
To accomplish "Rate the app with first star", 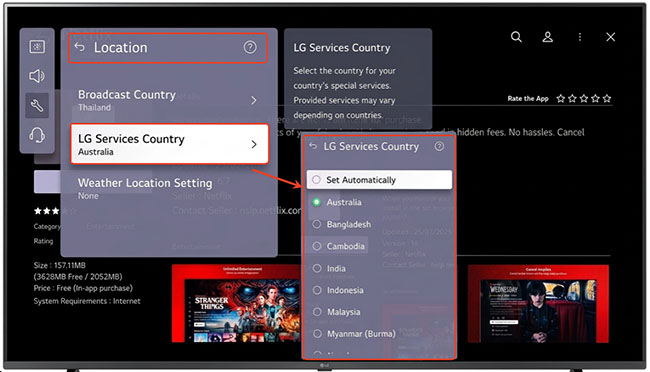I will pos(561,99).
